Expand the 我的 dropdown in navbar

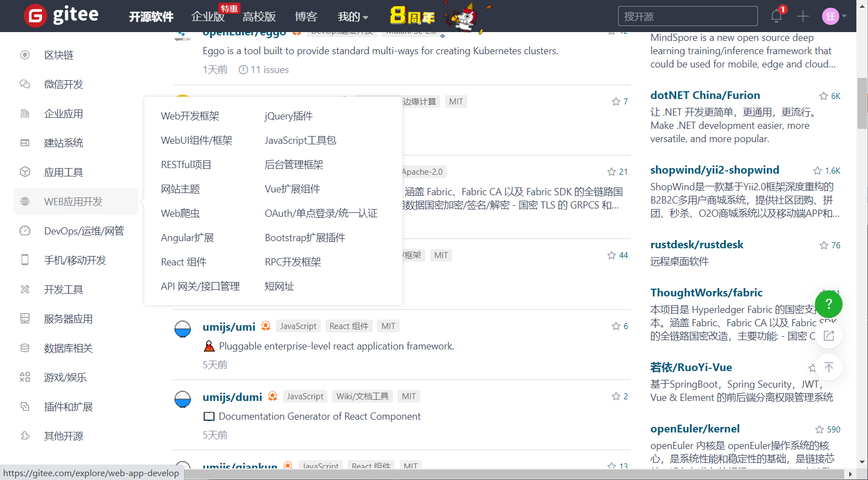353,17
